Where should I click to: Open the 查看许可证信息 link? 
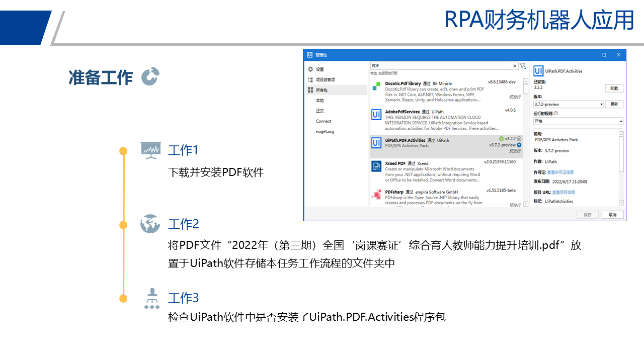point(560,172)
